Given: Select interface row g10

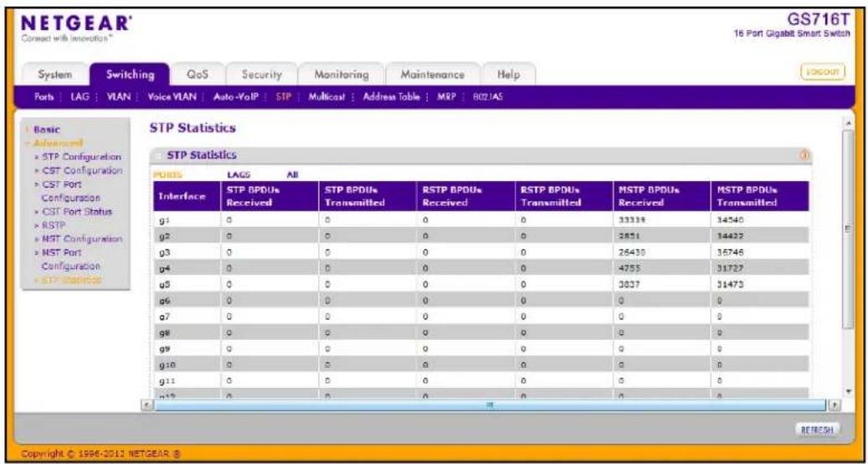Looking at the screenshot, I should coord(481,366).
